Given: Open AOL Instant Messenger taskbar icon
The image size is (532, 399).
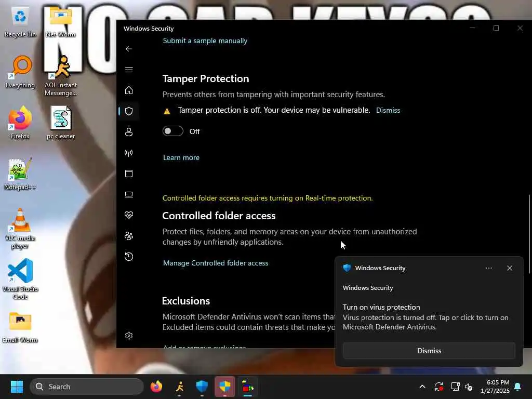Looking at the screenshot, I should point(179,387).
